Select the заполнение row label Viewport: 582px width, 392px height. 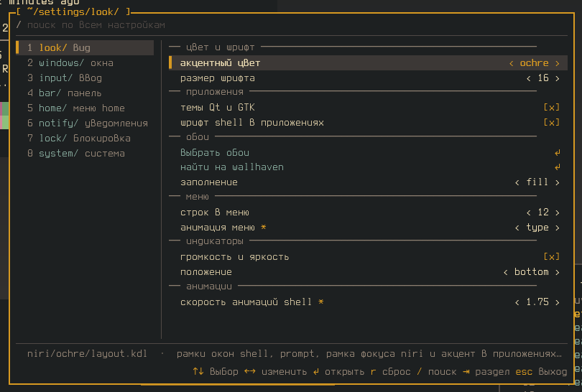click(x=209, y=182)
